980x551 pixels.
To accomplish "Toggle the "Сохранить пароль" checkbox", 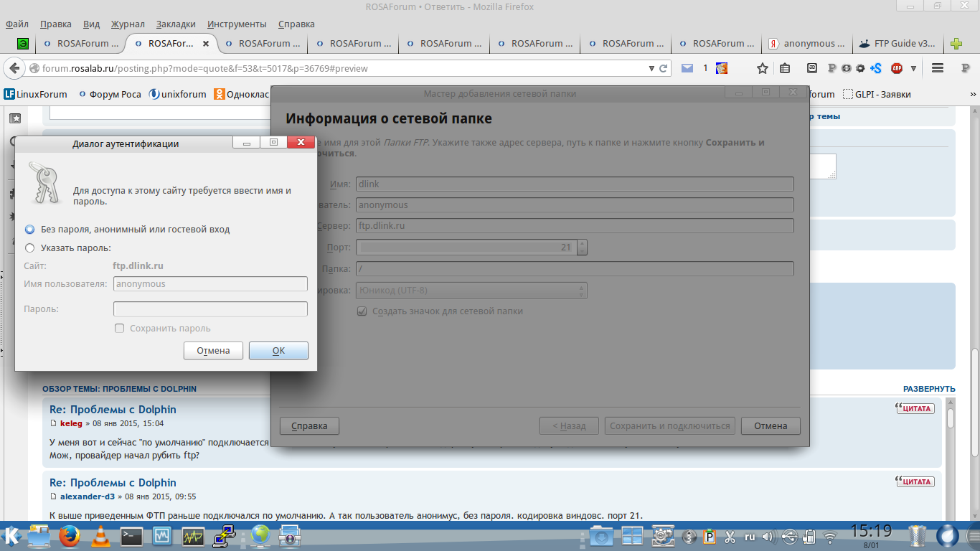I will 120,329.
